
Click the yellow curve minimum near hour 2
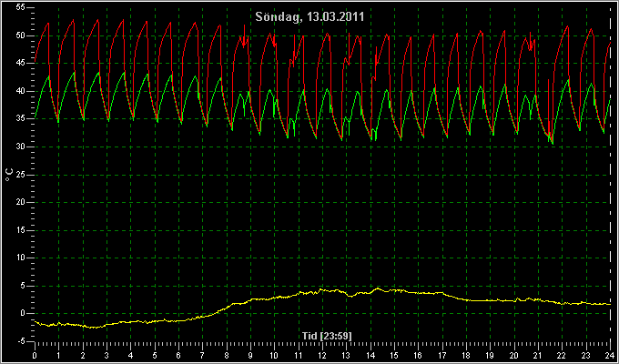93,328
